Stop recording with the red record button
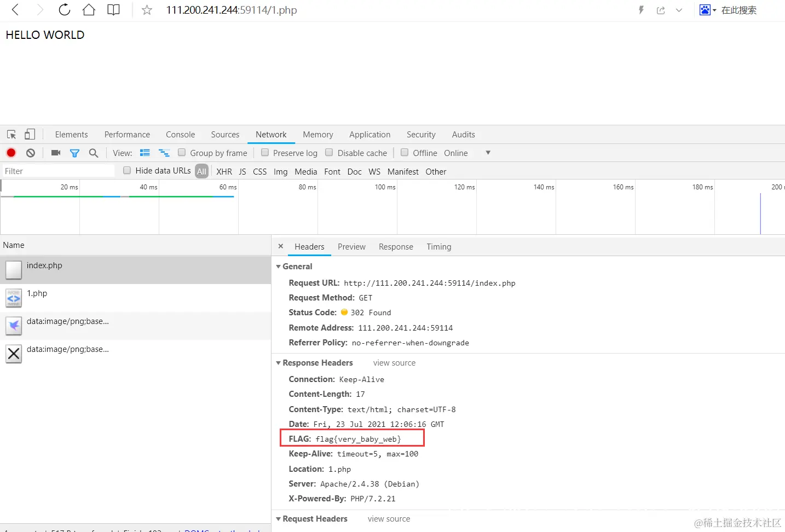This screenshot has width=785, height=532. (x=11, y=153)
